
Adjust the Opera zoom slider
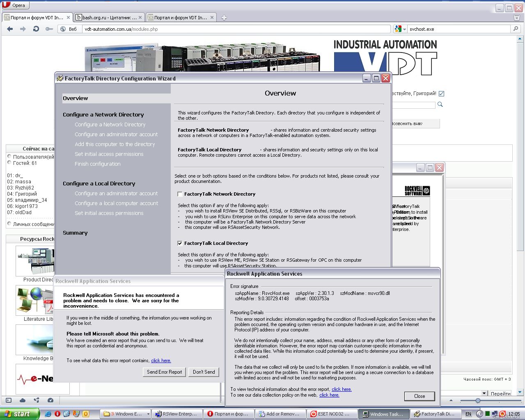tap(478, 400)
